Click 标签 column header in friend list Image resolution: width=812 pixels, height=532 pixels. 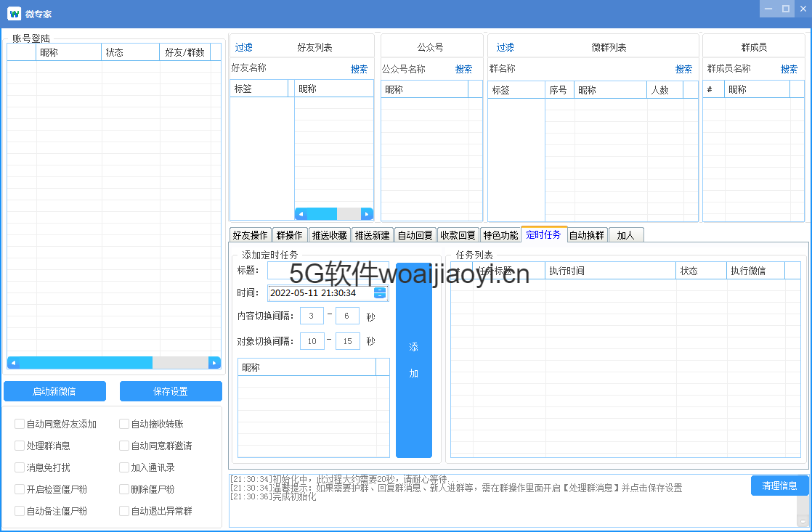click(259, 89)
